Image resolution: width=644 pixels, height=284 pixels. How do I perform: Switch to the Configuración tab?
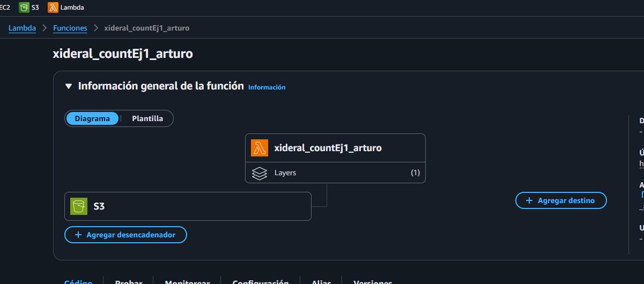tap(260, 281)
